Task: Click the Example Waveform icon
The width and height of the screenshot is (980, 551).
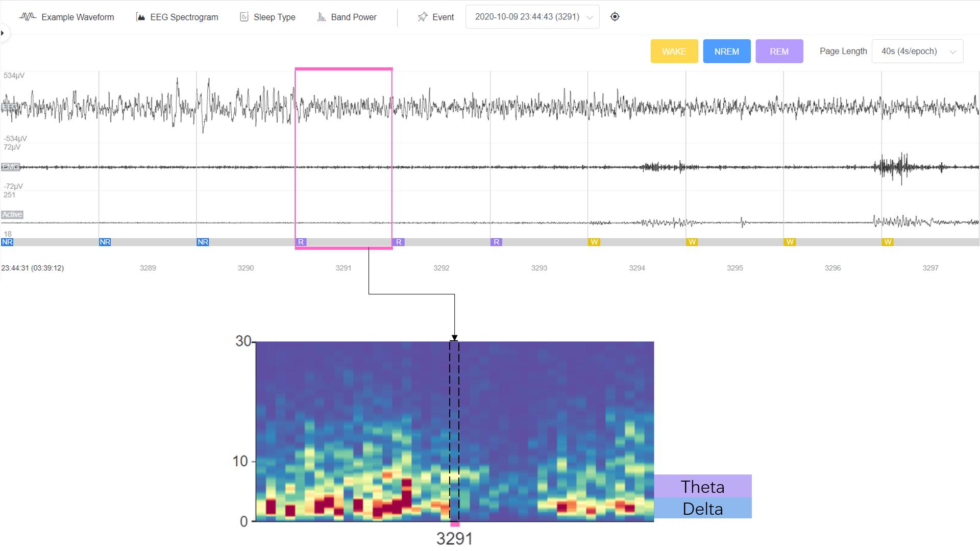Action: (28, 17)
